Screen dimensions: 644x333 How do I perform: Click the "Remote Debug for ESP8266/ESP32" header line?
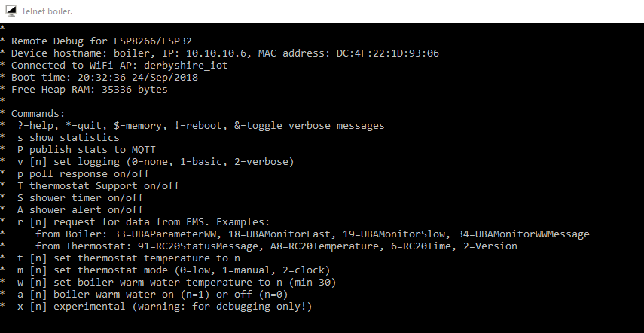(106, 41)
